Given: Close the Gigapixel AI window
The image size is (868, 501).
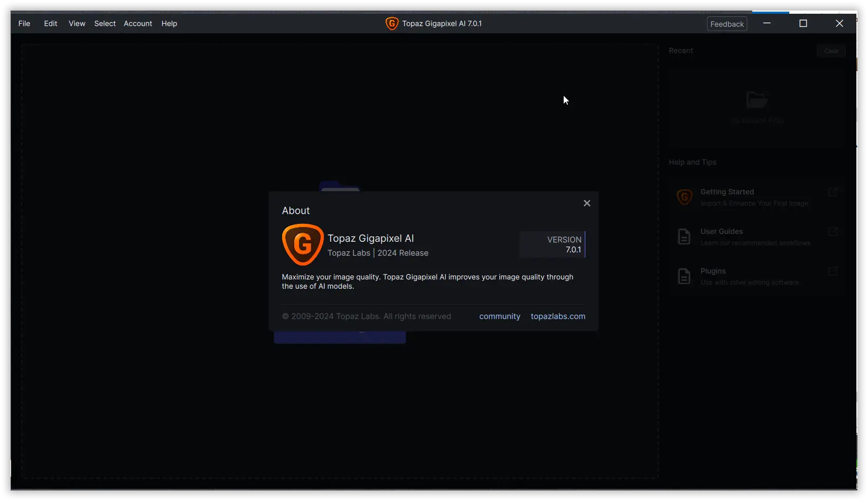Looking at the screenshot, I should tap(839, 23).
